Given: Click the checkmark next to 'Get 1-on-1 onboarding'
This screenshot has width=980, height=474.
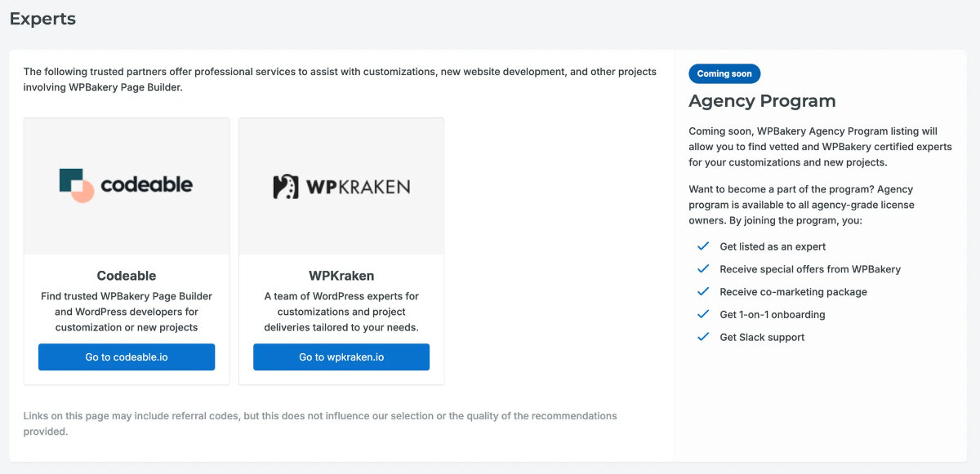Looking at the screenshot, I should tap(703, 314).
